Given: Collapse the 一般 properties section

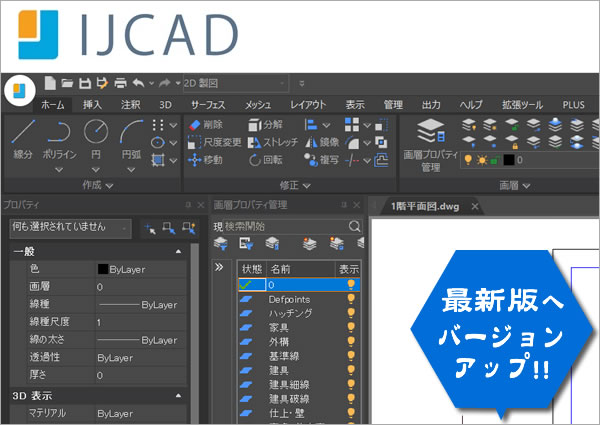Looking at the screenshot, I should point(178,251).
